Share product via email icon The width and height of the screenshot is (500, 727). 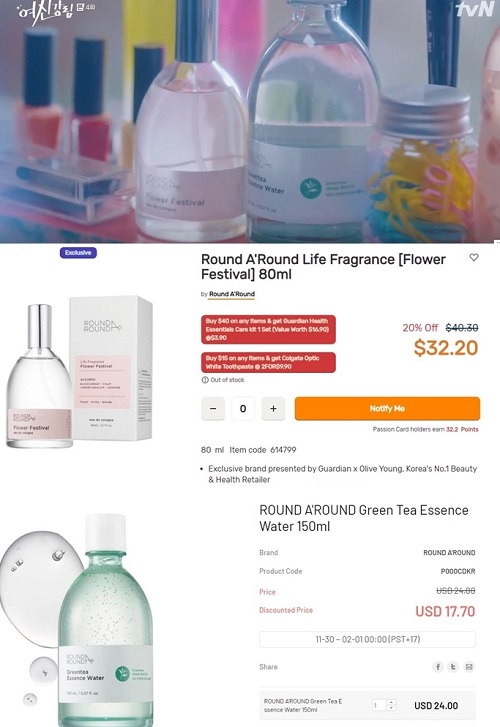[x=469, y=667]
